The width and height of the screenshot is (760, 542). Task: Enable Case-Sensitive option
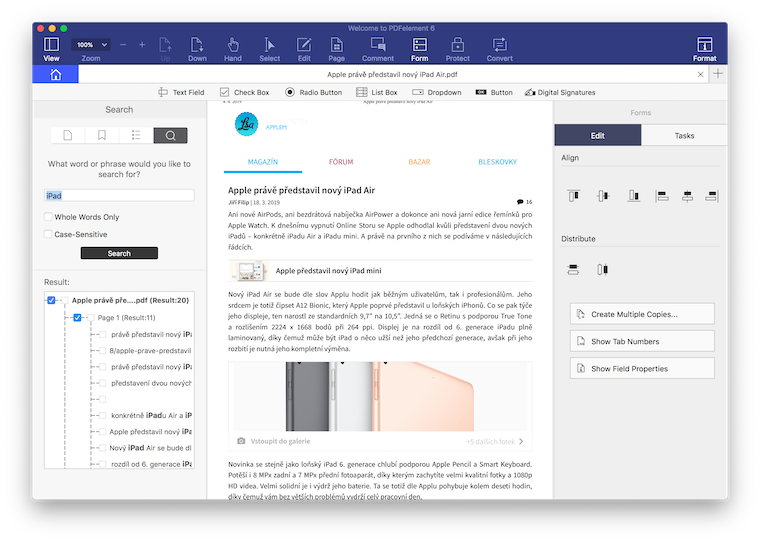point(48,234)
